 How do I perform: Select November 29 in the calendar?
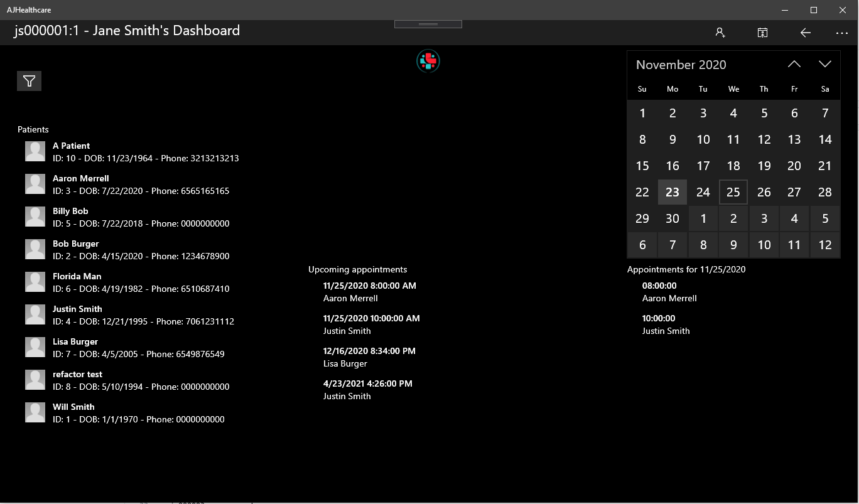642,218
